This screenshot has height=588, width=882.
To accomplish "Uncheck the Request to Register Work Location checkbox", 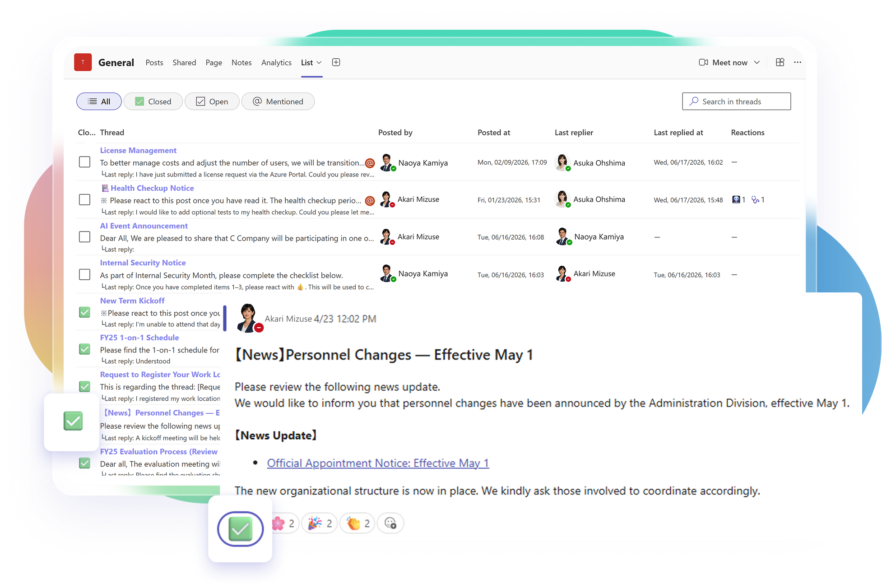I will click(84, 387).
